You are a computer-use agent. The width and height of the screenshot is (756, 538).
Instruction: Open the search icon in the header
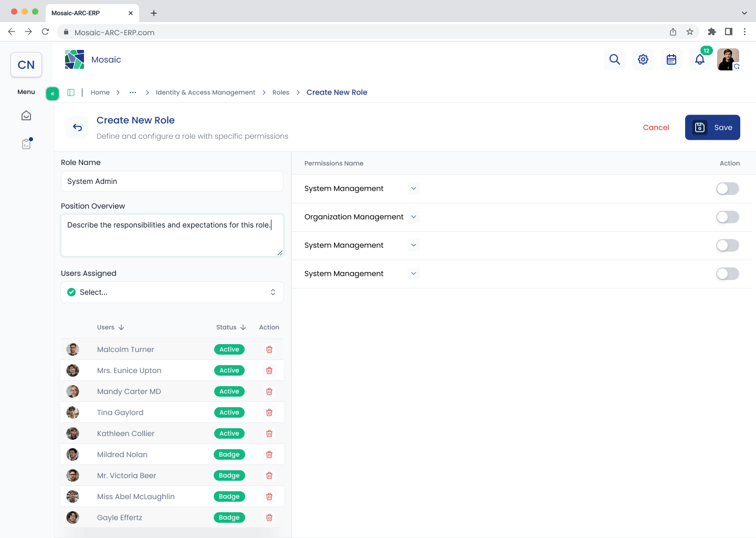615,59
